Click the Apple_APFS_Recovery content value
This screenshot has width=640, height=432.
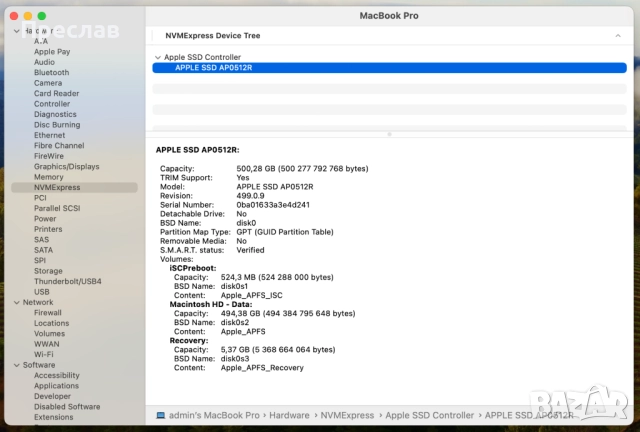pos(262,368)
